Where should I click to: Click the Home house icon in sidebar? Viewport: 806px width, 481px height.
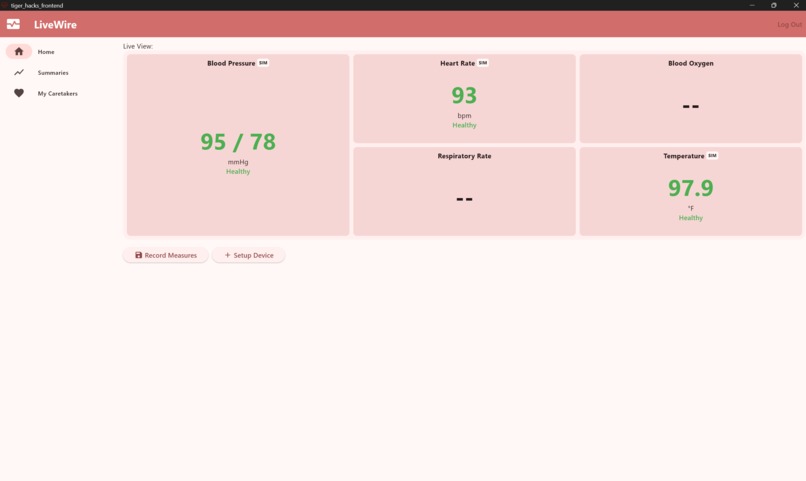click(19, 51)
